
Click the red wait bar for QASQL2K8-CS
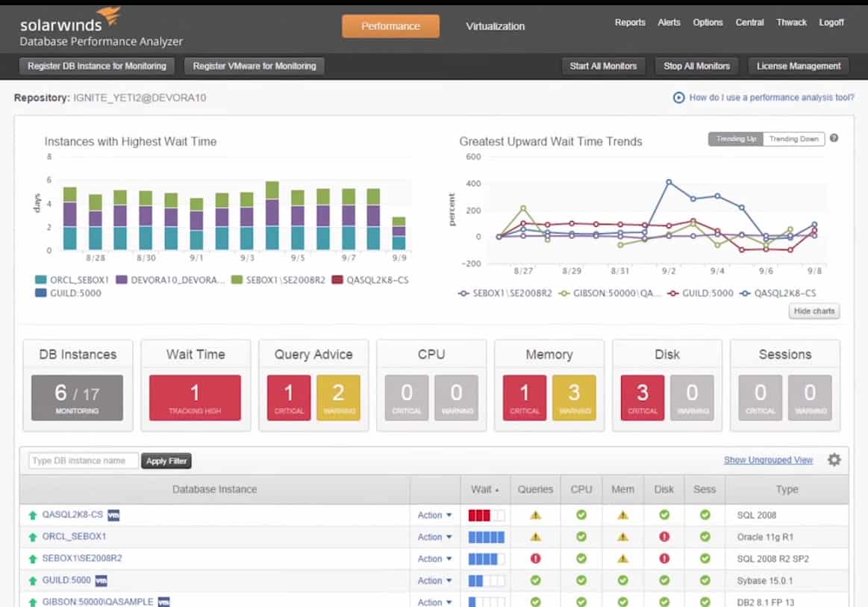(479, 515)
